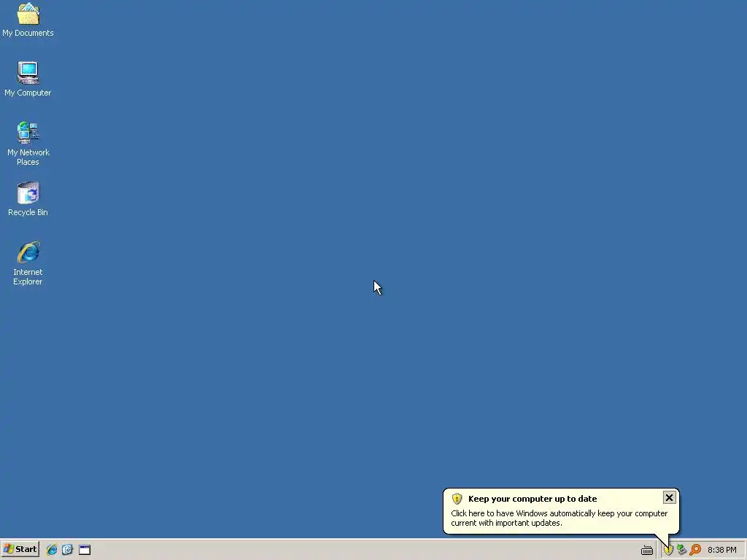
Task: Click the Safely Remove Hardware tray icon
Action: click(681, 550)
